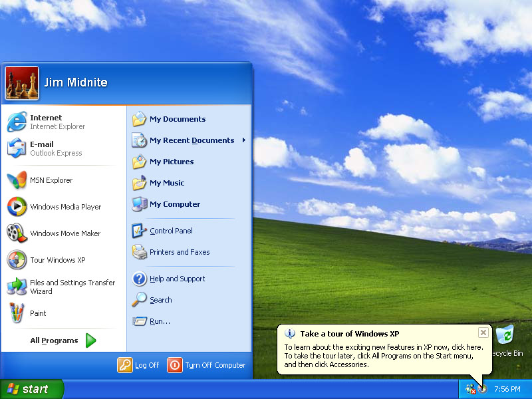532x399 pixels.
Task: Open Paint from the Start menu
Action: click(38, 313)
